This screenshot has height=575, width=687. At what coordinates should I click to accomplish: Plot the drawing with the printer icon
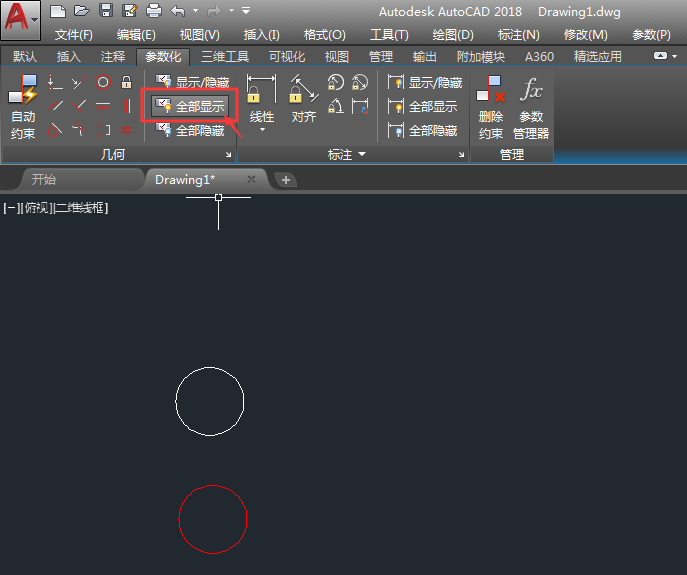(x=154, y=11)
